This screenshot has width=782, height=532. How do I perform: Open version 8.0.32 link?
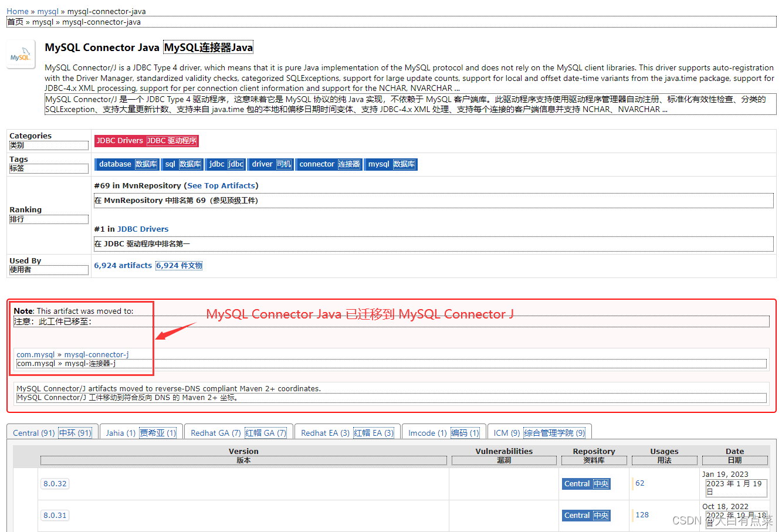tap(55, 484)
